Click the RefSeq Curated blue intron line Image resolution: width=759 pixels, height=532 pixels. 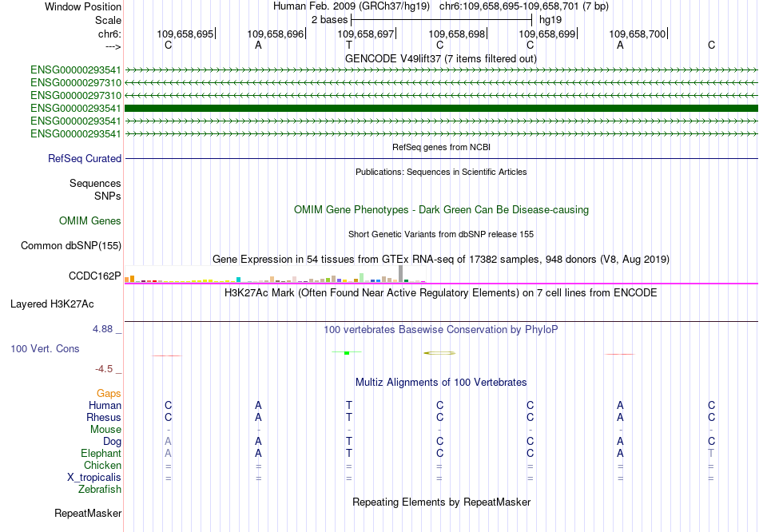point(441,158)
